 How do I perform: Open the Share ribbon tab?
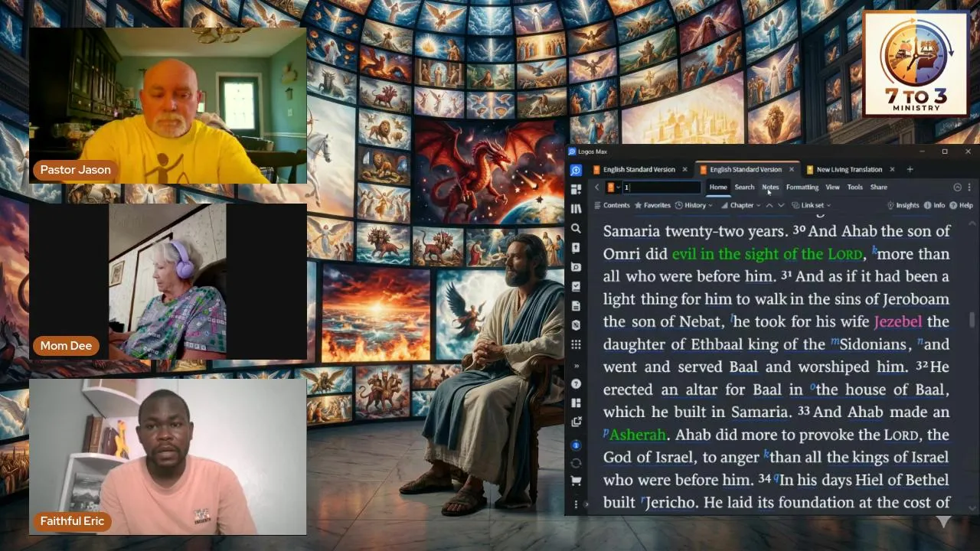(x=878, y=187)
